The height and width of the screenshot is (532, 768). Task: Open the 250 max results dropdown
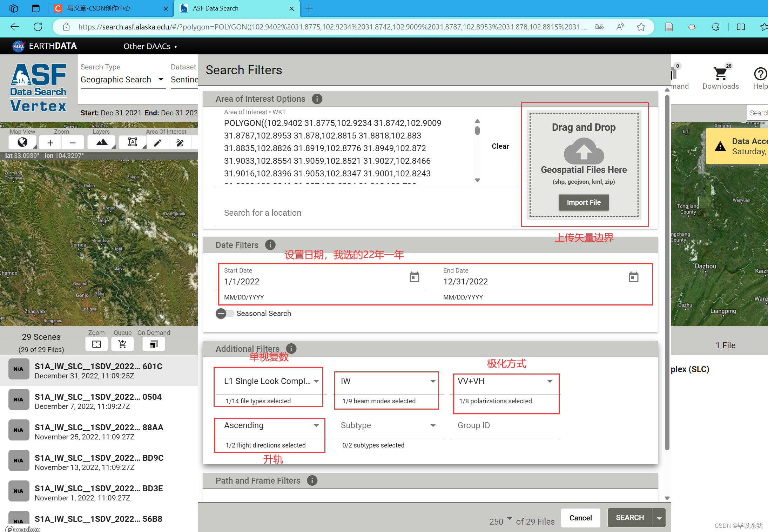point(500,521)
